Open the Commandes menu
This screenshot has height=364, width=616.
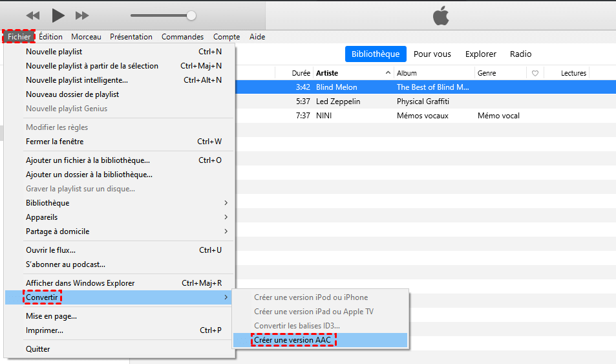tap(183, 37)
